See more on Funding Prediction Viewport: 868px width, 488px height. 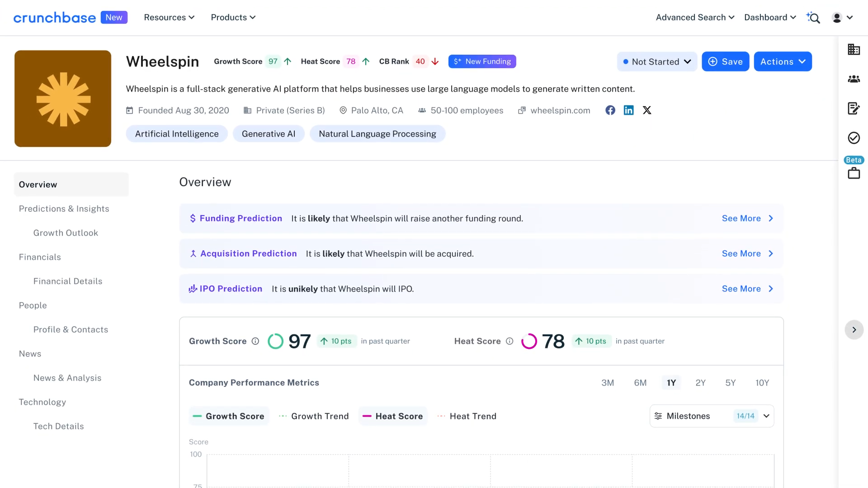point(748,218)
